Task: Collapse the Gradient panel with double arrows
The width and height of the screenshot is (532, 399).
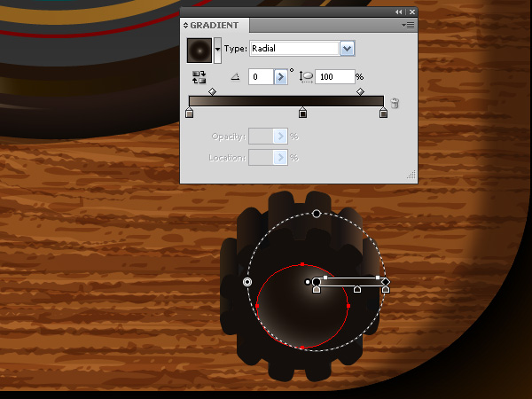Action: tap(399, 12)
